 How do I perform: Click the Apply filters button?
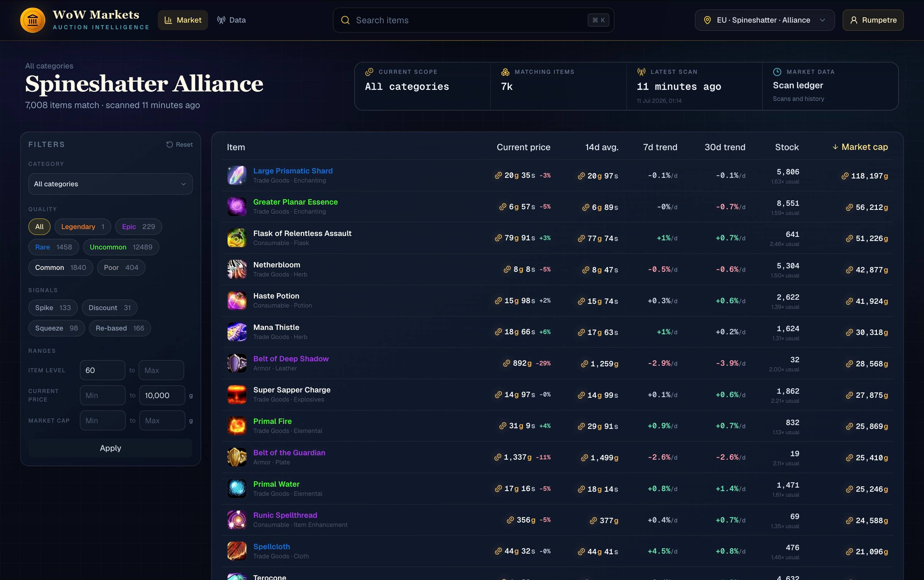point(111,448)
